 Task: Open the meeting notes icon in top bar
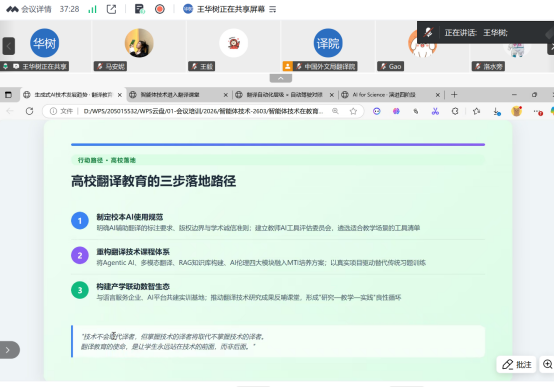(x=140, y=9)
